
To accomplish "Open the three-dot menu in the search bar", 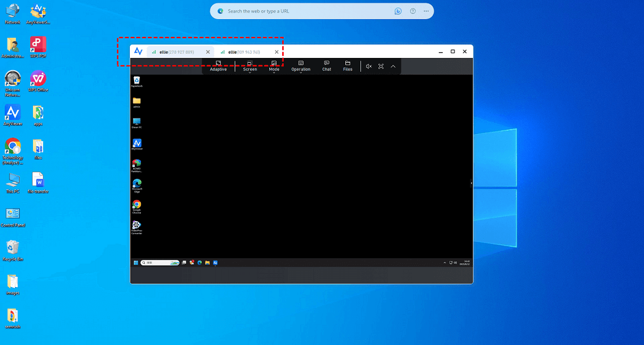I will pos(426,11).
